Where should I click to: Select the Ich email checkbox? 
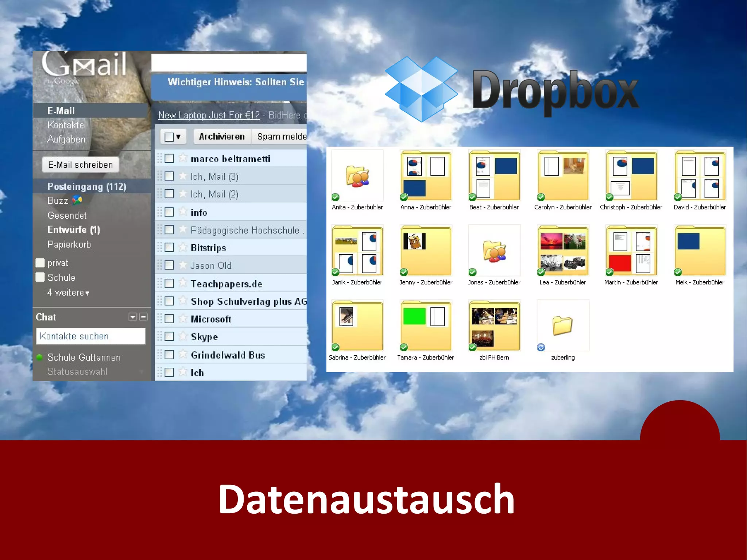[x=169, y=372]
